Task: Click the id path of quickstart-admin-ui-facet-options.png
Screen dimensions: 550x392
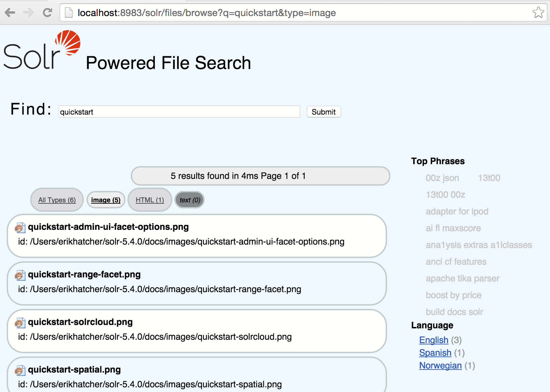Action: click(x=181, y=242)
